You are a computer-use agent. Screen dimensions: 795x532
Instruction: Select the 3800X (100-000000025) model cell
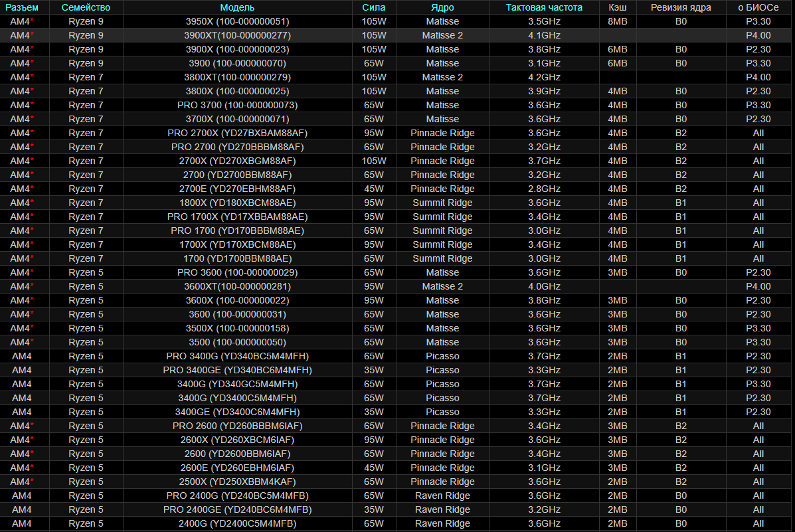tap(237, 91)
